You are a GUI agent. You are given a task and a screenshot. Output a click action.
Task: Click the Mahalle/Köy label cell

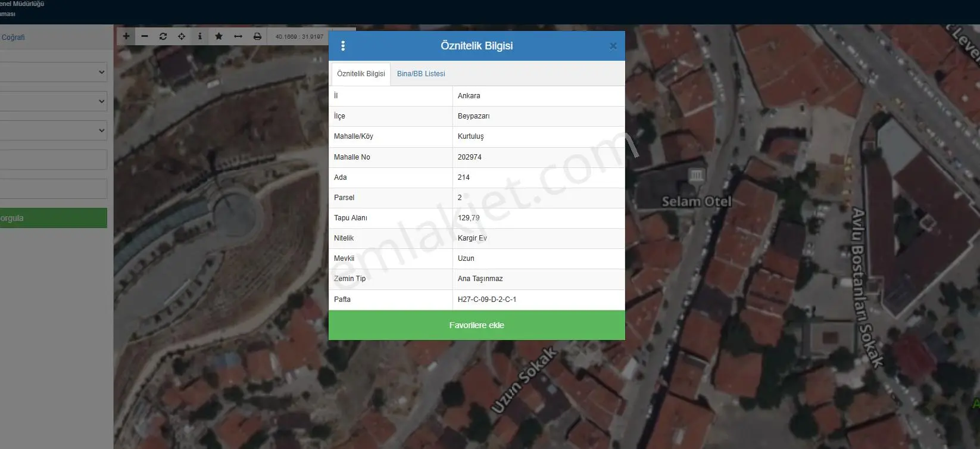[x=391, y=136]
